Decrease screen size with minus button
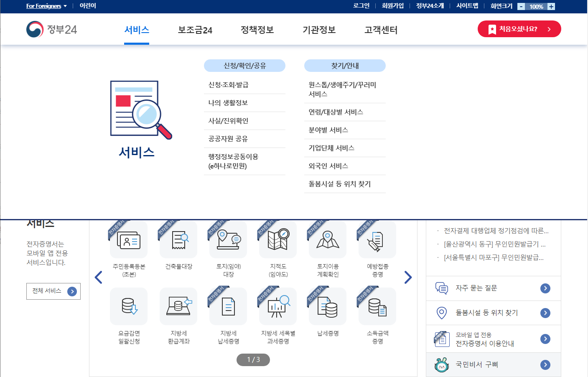588x377 pixels. [521, 6]
